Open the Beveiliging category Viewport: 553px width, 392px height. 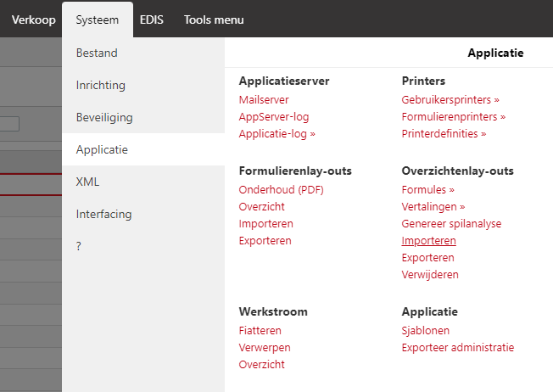(x=104, y=117)
